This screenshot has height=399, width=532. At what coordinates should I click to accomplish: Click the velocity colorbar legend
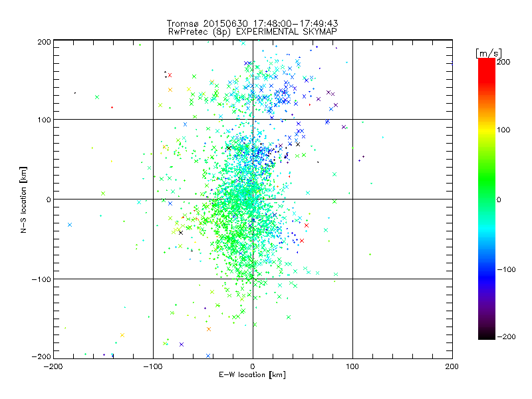pos(487,199)
